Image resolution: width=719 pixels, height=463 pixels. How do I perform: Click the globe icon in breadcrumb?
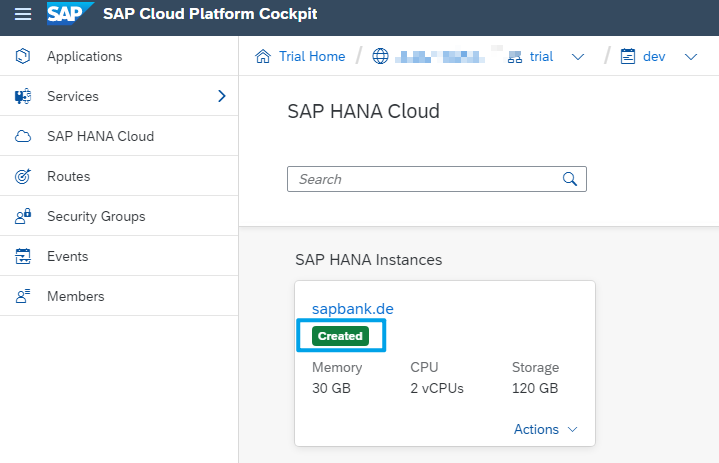[x=380, y=56]
